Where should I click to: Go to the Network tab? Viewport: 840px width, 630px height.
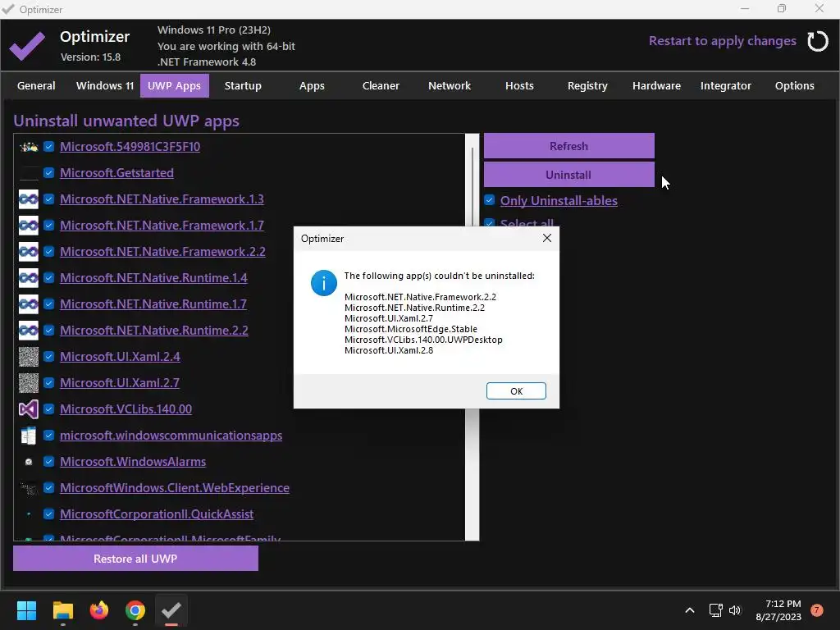click(450, 85)
